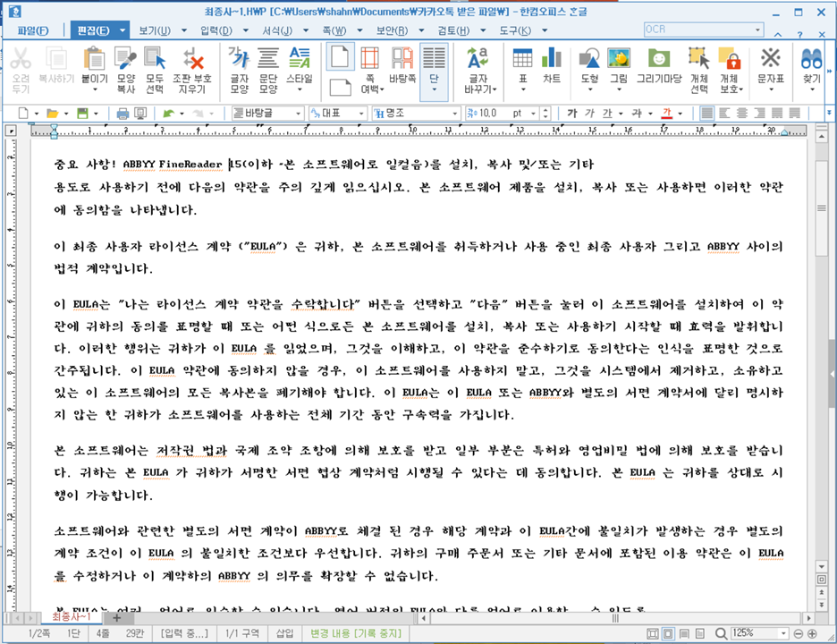Open the font size dropdown arrow

click(533, 114)
